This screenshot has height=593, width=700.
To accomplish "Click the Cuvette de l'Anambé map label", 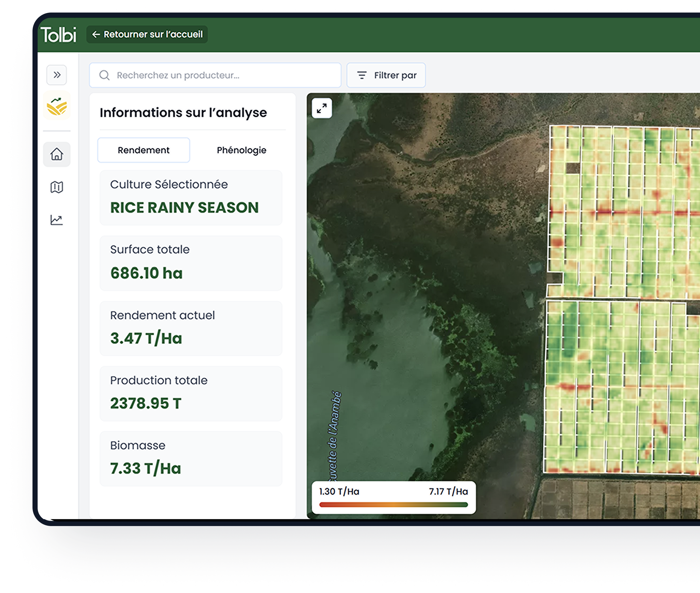I will click(x=335, y=436).
